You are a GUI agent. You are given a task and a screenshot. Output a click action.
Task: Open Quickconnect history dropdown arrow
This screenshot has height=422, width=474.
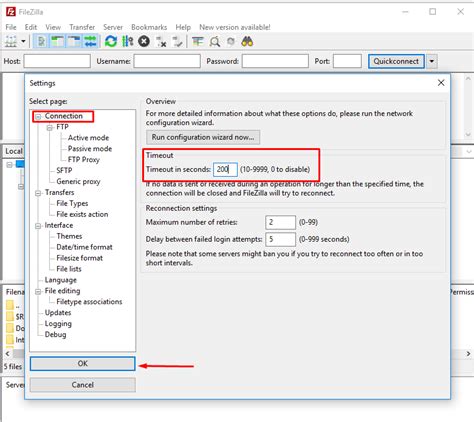coord(432,61)
